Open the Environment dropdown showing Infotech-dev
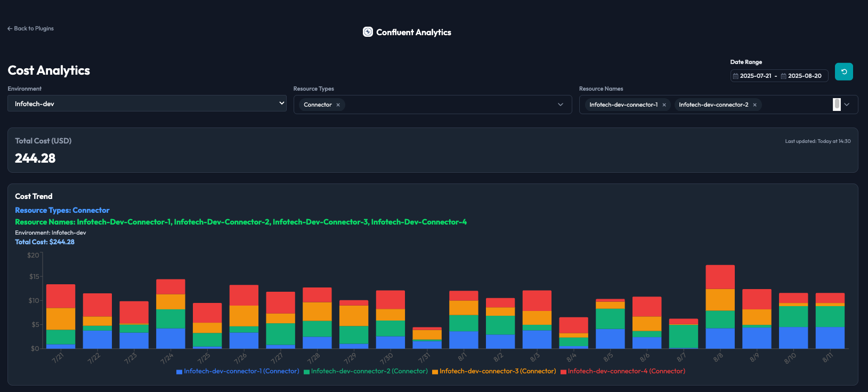The image size is (868, 392). coord(147,103)
